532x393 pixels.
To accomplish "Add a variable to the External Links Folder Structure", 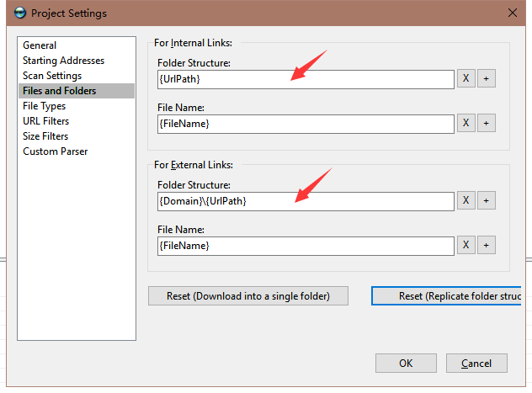I will pyautogui.click(x=487, y=201).
